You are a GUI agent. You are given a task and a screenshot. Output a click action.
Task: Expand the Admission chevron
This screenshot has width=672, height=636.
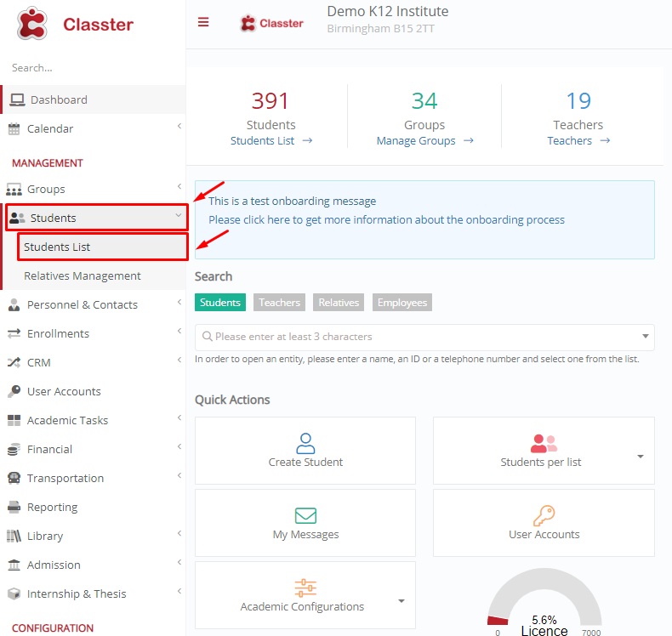179,562
